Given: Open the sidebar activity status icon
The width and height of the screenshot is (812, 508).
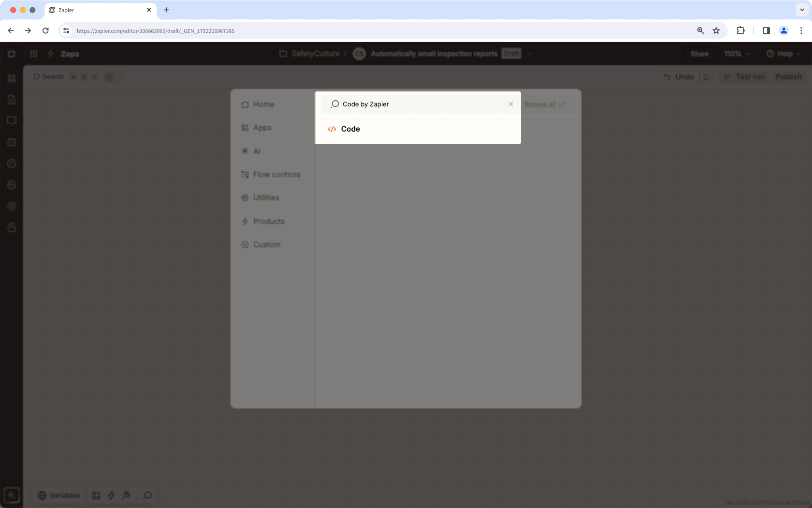Looking at the screenshot, I should pos(12,185).
